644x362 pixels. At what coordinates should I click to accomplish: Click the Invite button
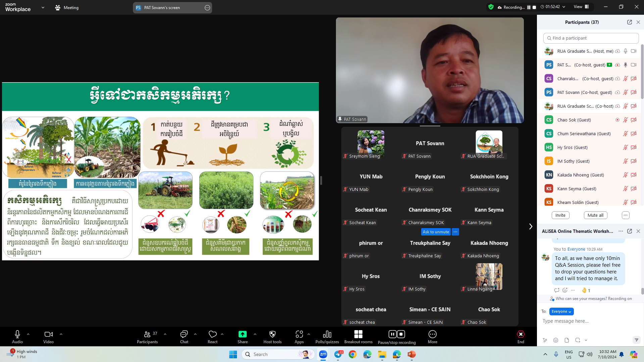tap(560, 215)
